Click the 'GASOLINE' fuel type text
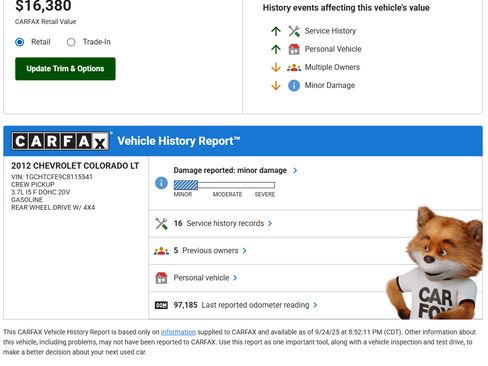 point(27,200)
